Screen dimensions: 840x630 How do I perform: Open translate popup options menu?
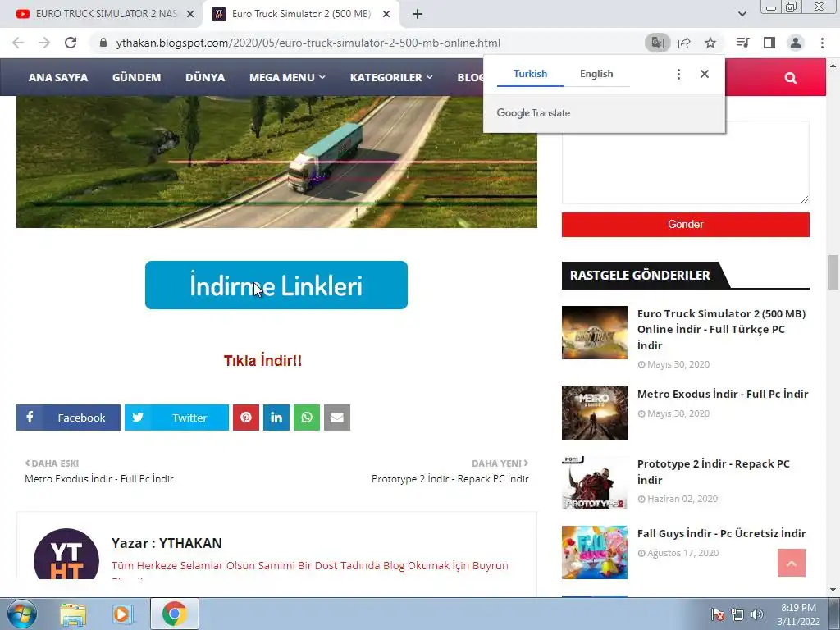click(x=678, y=74)
